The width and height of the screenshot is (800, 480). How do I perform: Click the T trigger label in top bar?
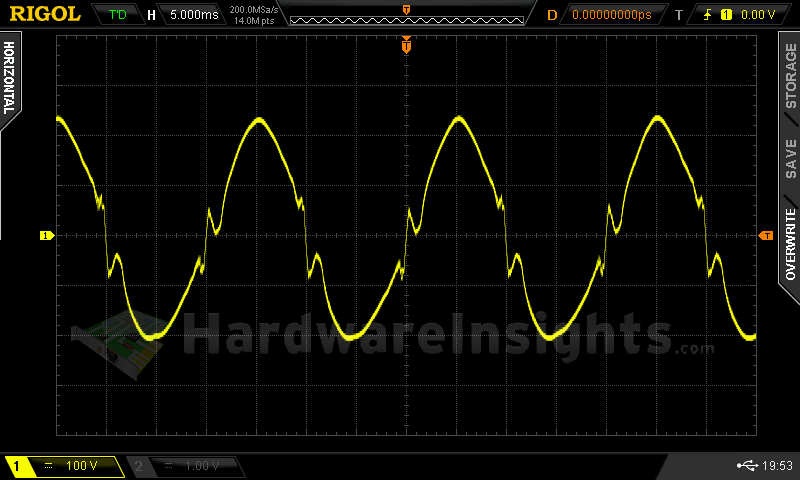(x=679, y=15)
